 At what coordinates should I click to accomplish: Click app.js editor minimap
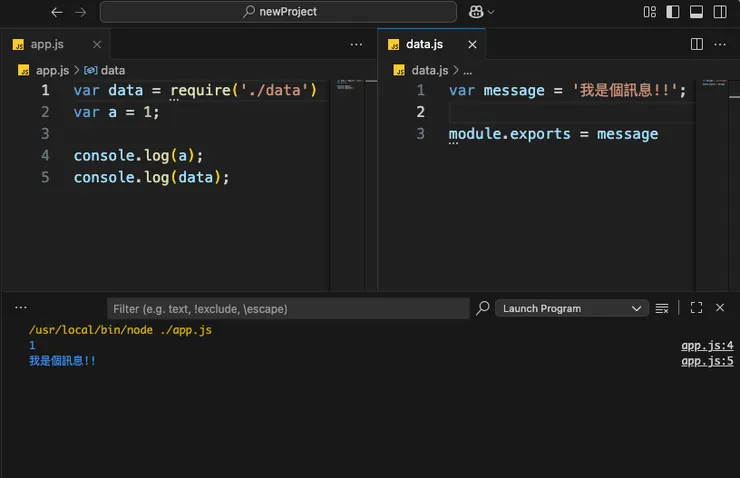pyautogui.click(x=347, y=184)
